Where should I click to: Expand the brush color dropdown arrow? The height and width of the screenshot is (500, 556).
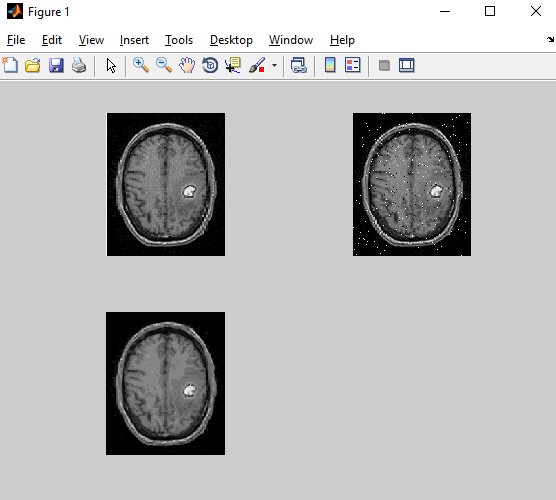(x=274, y=66)
